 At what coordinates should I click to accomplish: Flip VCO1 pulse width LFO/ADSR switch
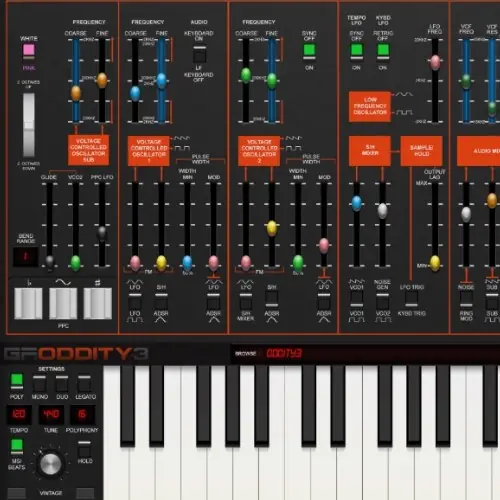[213, 301]
